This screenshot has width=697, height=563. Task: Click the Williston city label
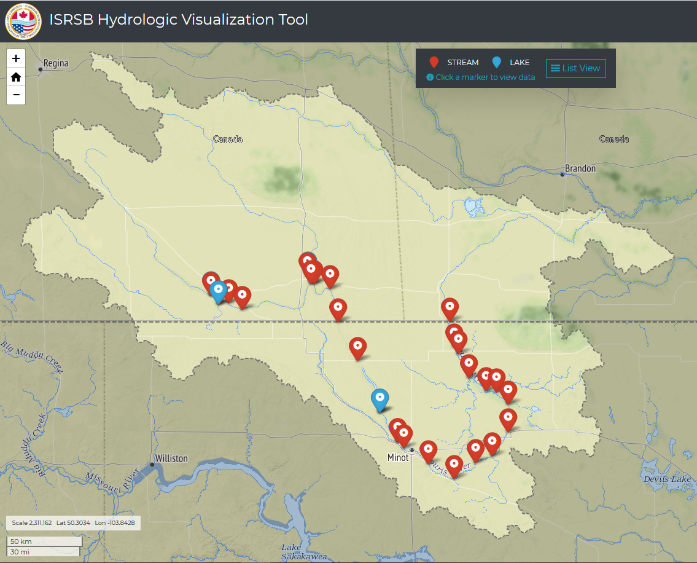[171, 458]
